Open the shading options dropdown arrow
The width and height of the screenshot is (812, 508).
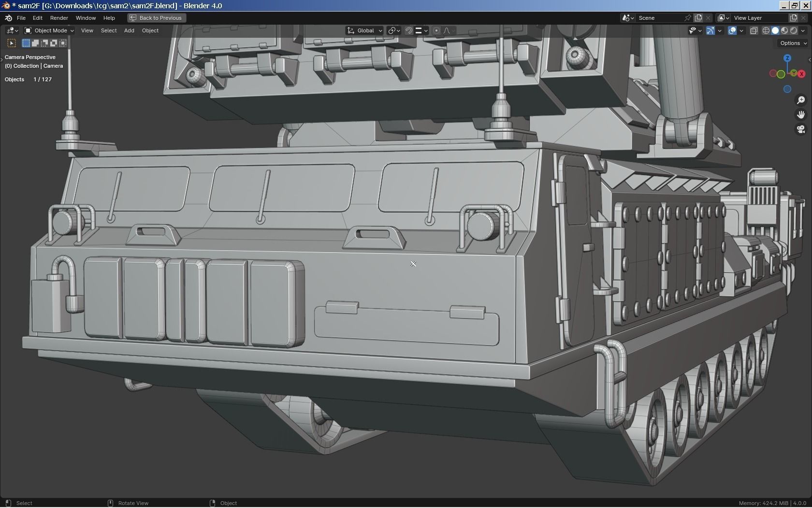[803, 30]
